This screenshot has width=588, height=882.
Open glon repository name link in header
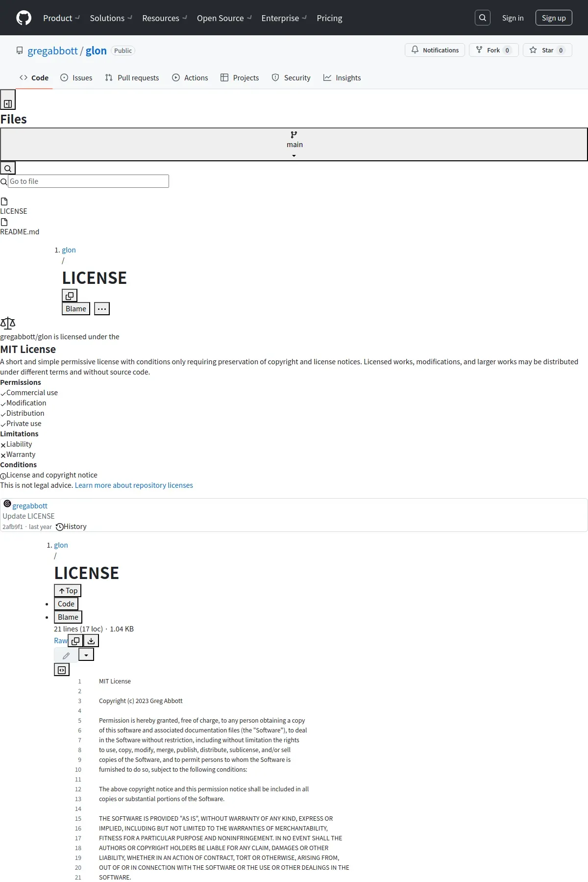[x=96, y=50]
